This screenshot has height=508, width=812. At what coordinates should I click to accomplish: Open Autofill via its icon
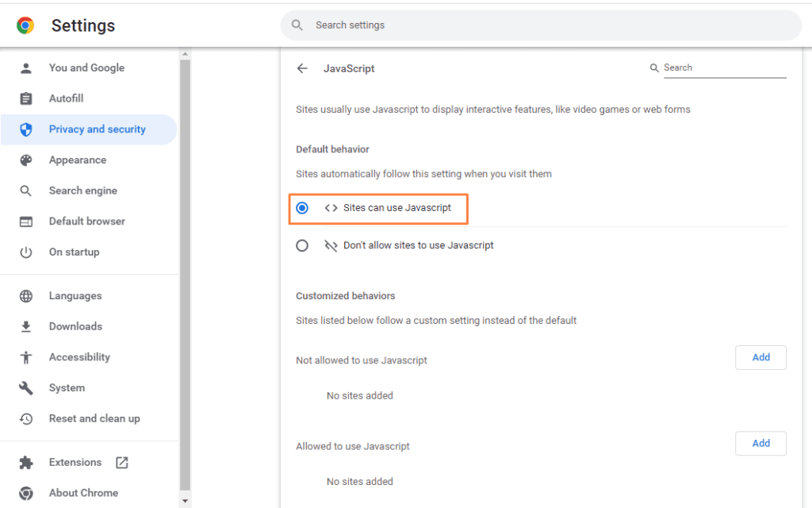tap(24, 98)
